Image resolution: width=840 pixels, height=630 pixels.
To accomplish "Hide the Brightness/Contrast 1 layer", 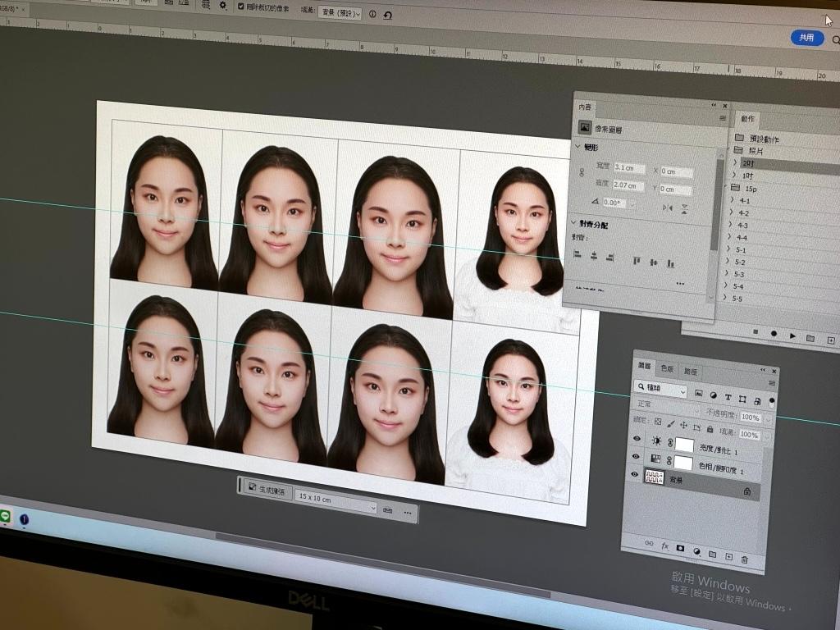I will tap(637, 438).
